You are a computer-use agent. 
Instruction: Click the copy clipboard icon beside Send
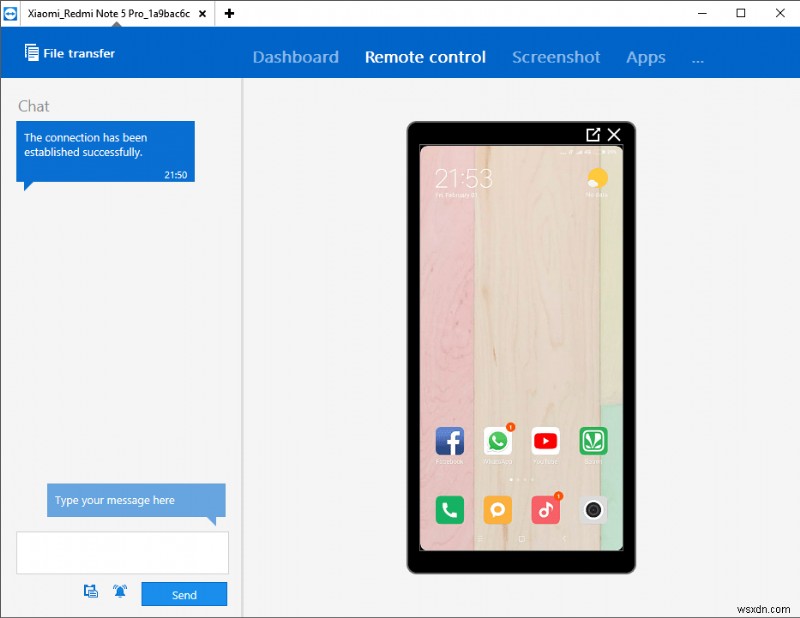91,591
